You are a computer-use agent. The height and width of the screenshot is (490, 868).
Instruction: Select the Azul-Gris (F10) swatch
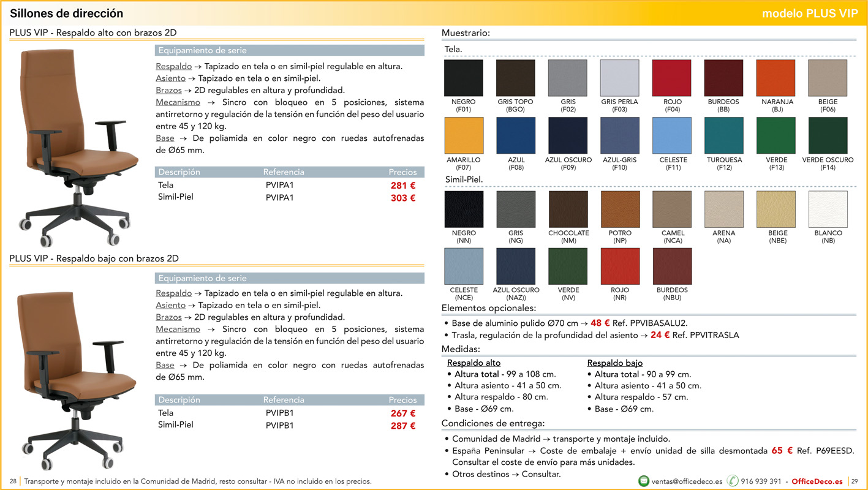coord(620,135)
